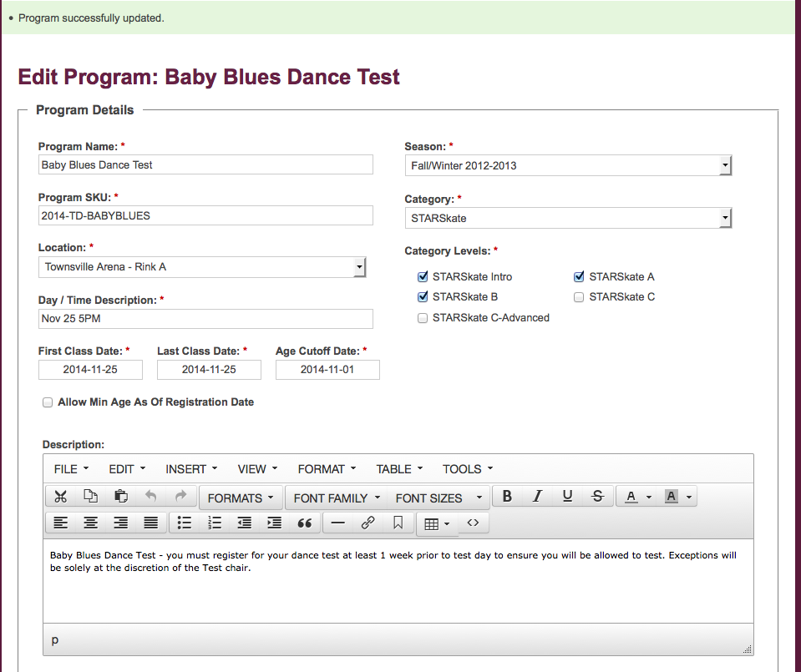
Task: Click the First Class Date field
Action: [x=90, y=370]
